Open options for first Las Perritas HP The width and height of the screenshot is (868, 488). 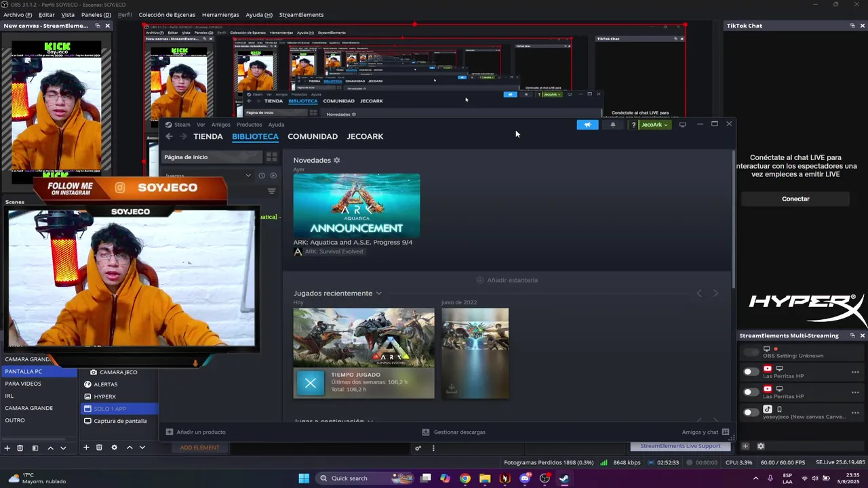[855, 372]
